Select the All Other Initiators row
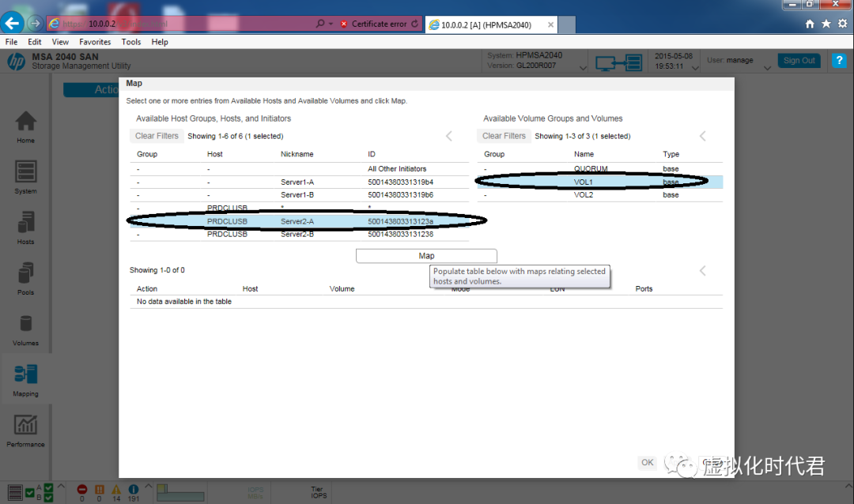The height and width of the screenshot is (504, 854). tap(300, 169)
